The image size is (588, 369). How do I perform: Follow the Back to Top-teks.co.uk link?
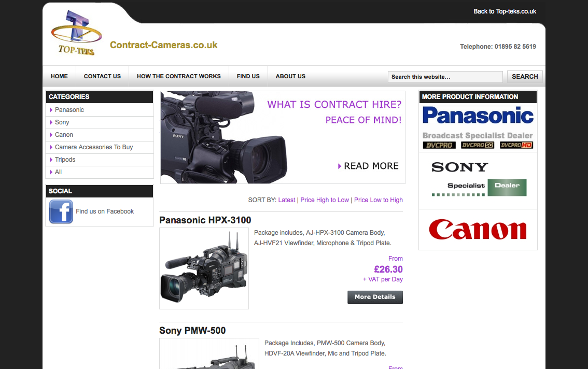tap(505, 11)
